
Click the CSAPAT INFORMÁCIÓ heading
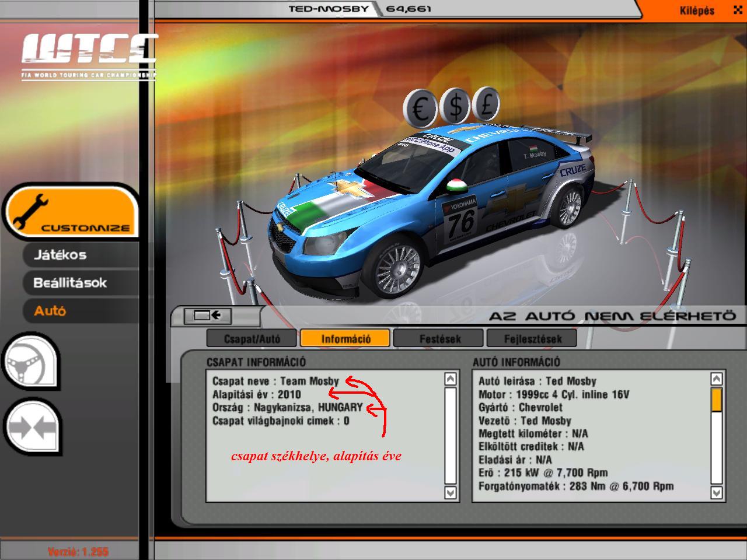256,362
